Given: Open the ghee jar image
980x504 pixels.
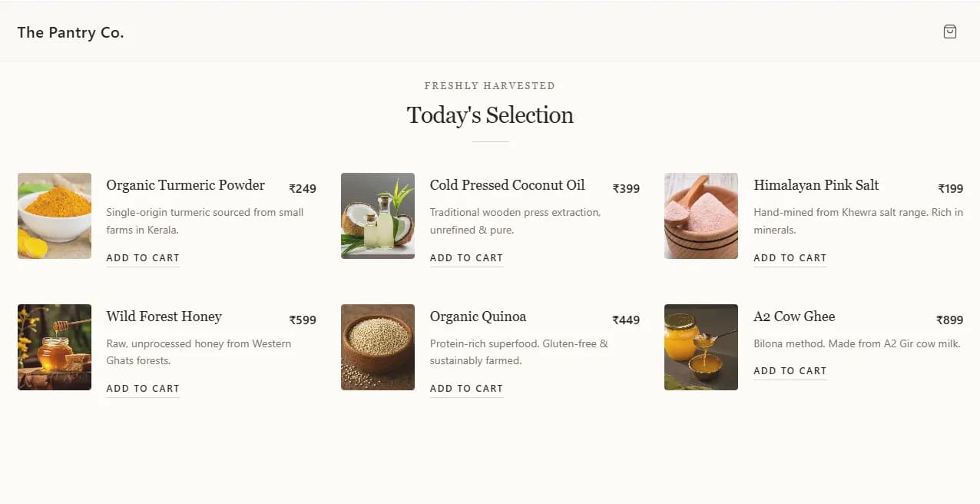Looking at the screenshot, I should [x=701, y=347].
